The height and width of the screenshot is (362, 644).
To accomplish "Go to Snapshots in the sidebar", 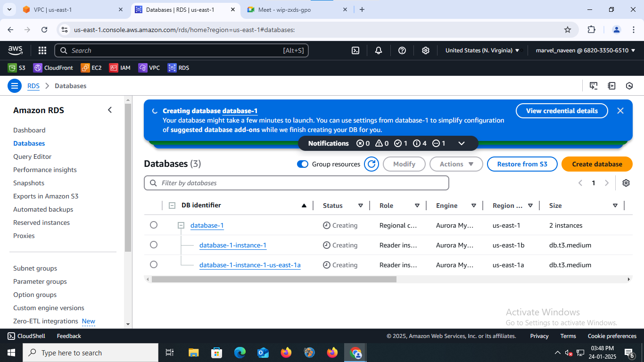I will [x=29, y=183].
